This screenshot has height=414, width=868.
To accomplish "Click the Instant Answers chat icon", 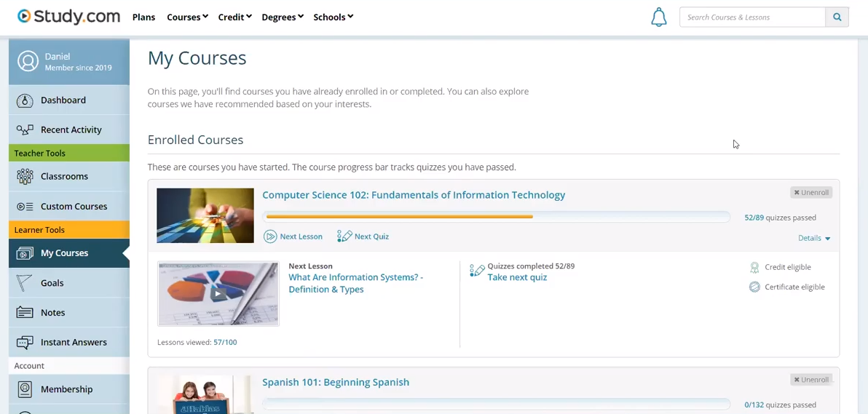I will pyautogui.click(x=25, y=343).
